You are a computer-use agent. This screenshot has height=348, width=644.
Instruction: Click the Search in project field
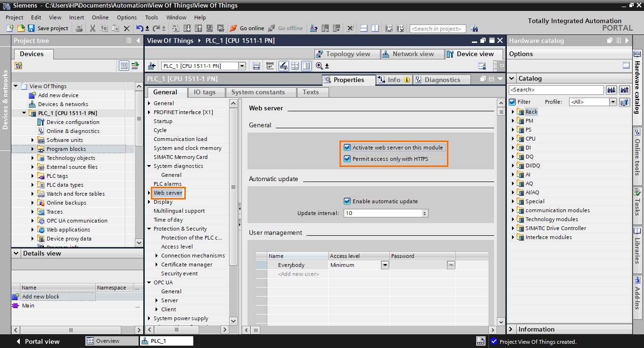tap(438, 29)
